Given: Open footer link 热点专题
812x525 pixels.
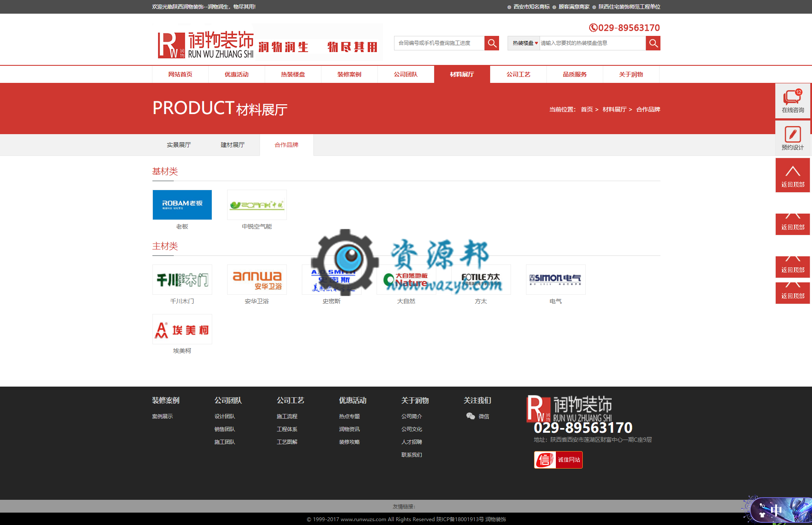Looking at the screenshot, I should [x=350, y=416].
